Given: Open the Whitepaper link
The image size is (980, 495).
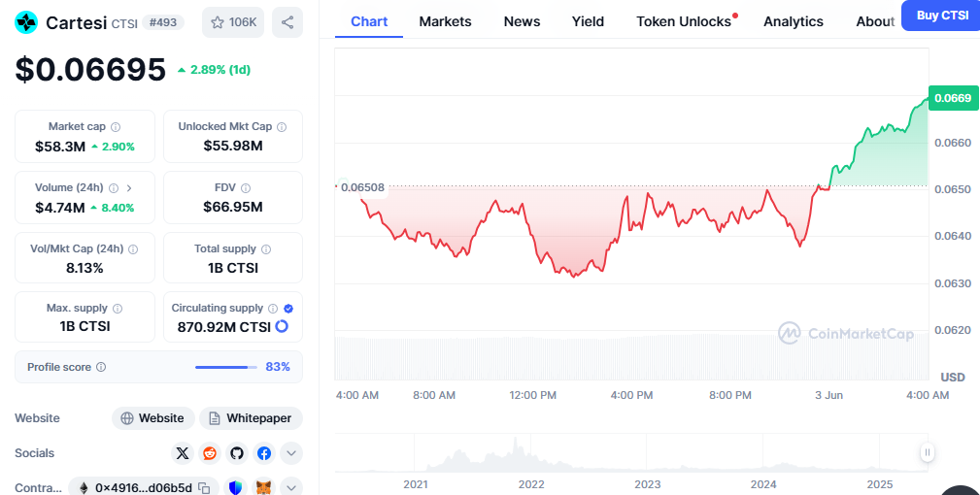Looking at the screenshot, I should tap(251, 418).
